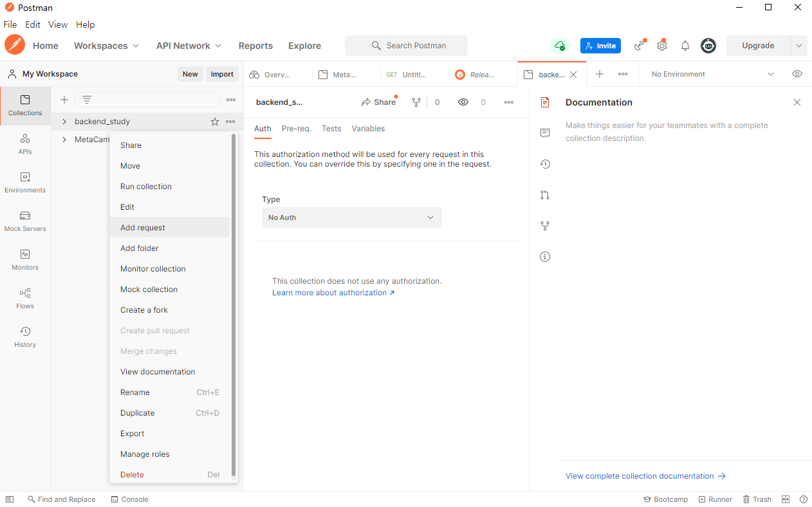This screenshot has width=812, height=507.
Task: Select Add request in context menu
Action: click(170, 228)
